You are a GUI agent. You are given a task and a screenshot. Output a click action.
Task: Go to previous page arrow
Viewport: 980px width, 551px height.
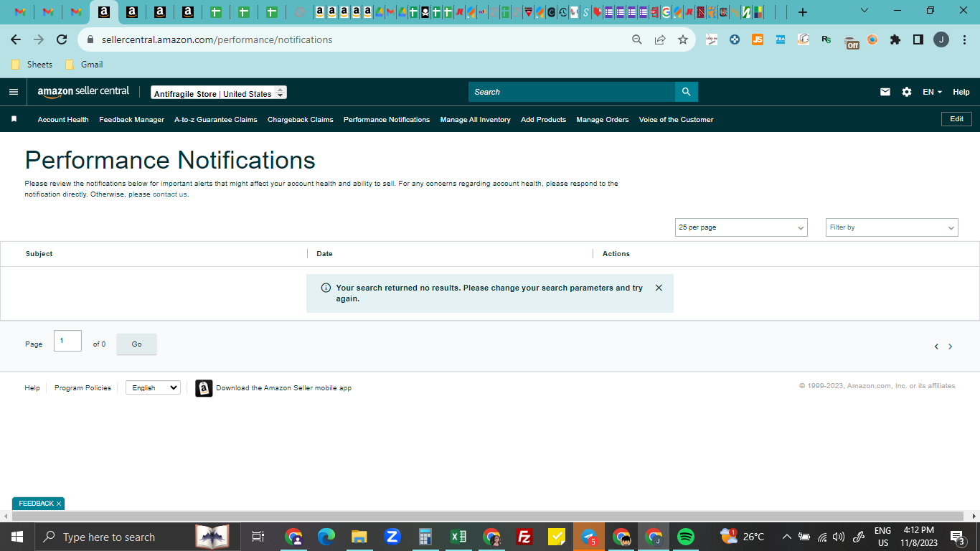coord(936,347)
